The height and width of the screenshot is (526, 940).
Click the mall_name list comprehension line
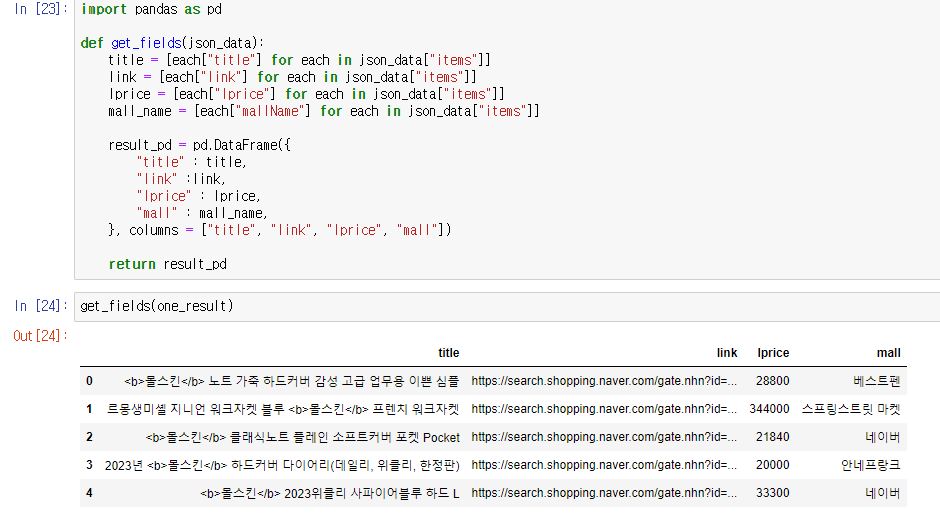pos(324,111)
